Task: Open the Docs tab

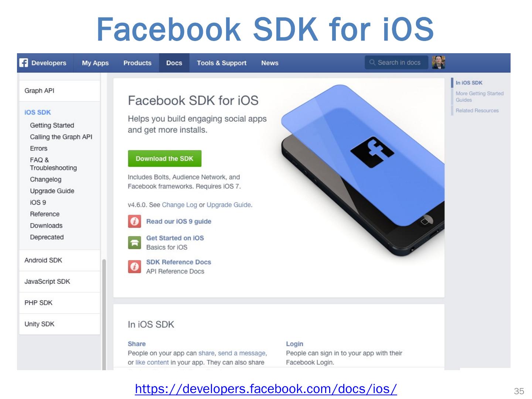Action: coord(174,63)
